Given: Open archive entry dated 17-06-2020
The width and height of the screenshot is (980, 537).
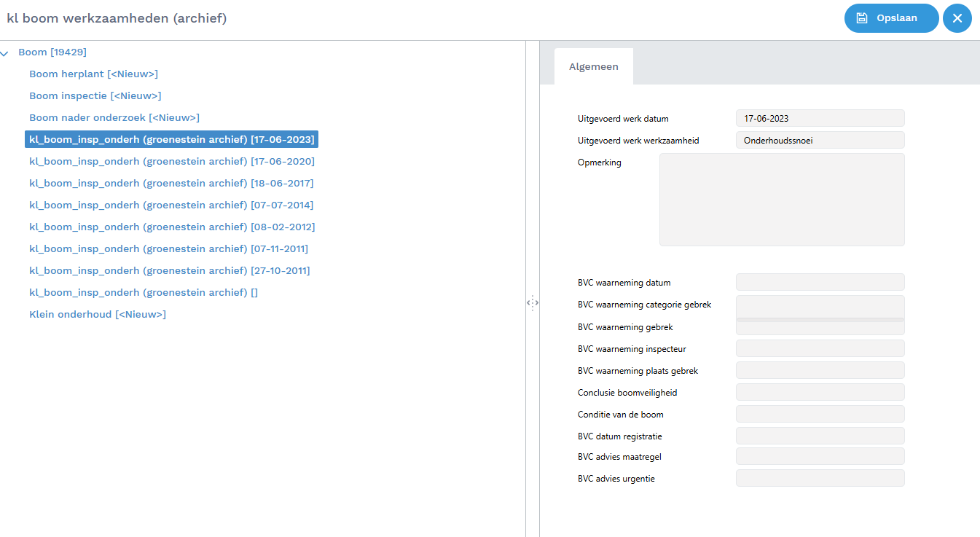Looking at the screenshot, I should [x=171, y=162].
